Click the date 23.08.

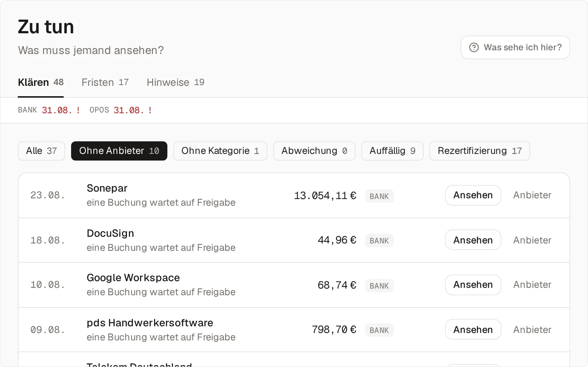point(48,195)
